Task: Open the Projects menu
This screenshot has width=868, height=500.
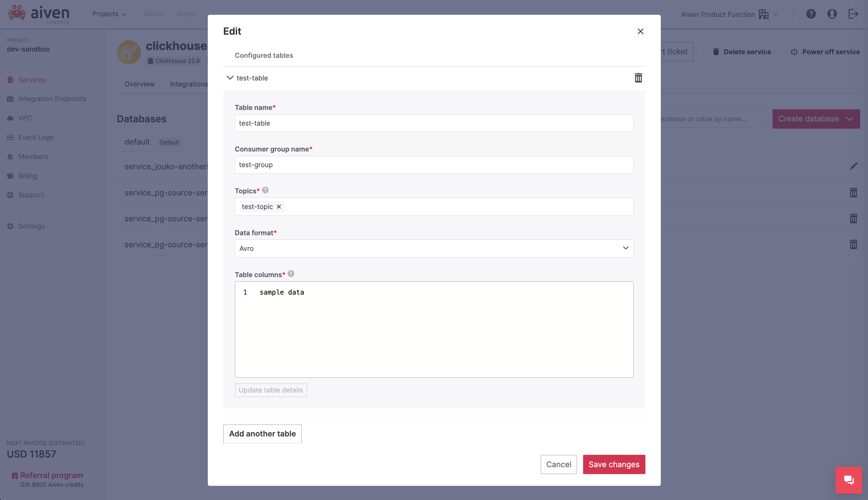Action: click(x=109, y=14)
